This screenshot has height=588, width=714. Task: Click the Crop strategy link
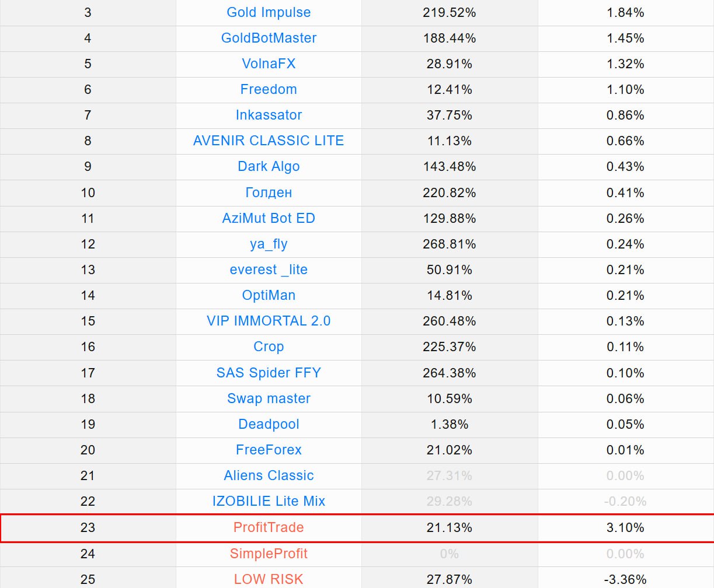(269, 346)
